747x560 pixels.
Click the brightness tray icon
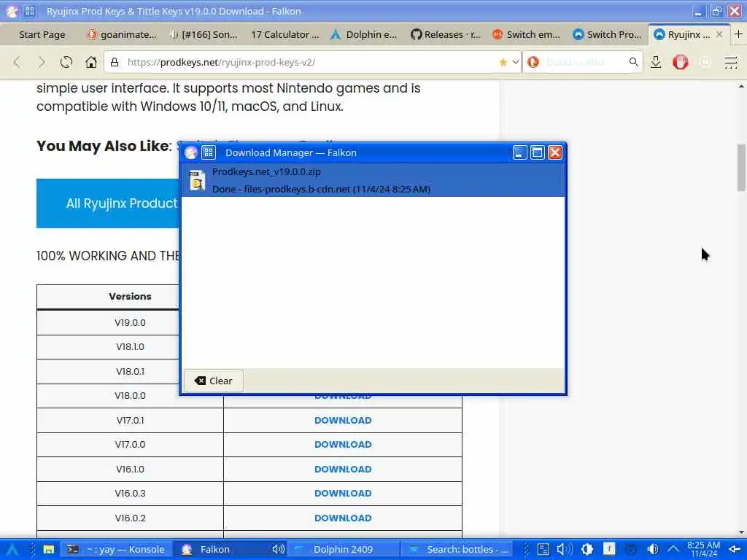pyautogui.click(x=587, y=550)
